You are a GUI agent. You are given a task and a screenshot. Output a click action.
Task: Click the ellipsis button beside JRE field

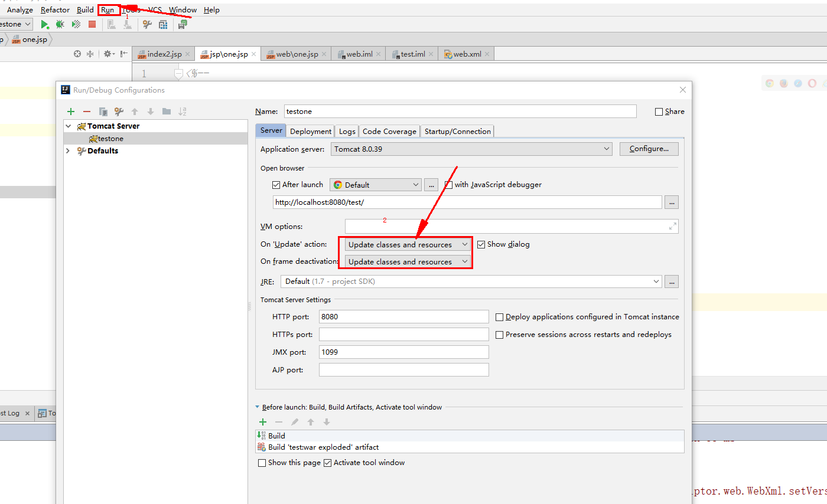coord(672,282)
